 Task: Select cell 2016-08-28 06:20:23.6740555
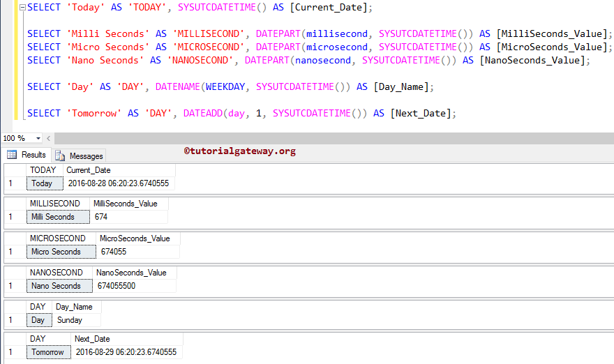[119, 183]
